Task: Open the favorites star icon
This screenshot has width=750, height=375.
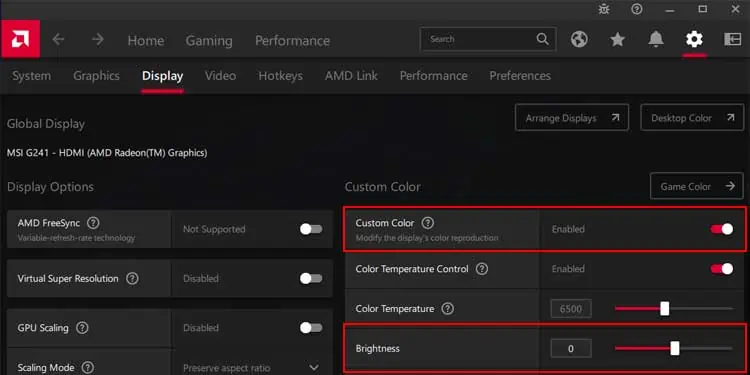Action: point(618,39)
